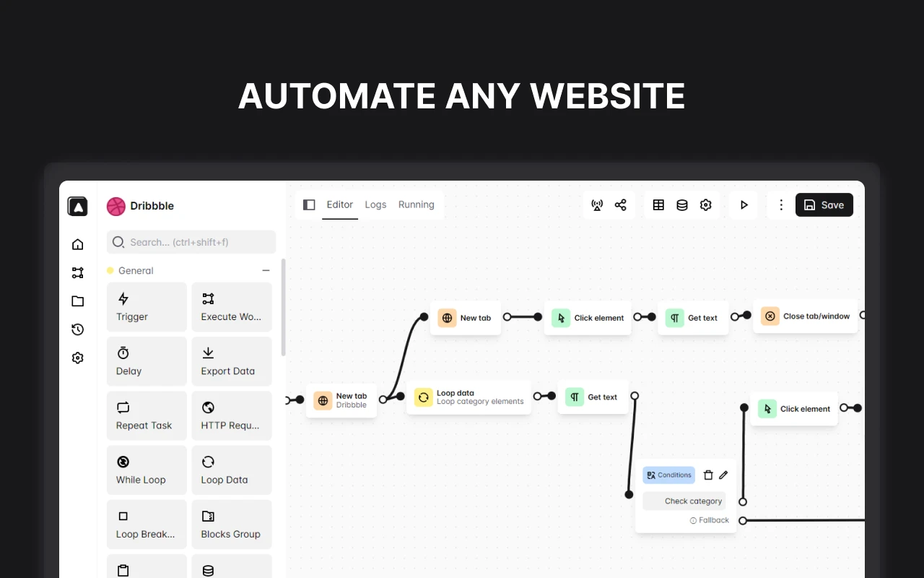Viewport: 924px width, 578px height.
Task: Click the broadcast trigger icon in toolbar
Action: (597, 205)
